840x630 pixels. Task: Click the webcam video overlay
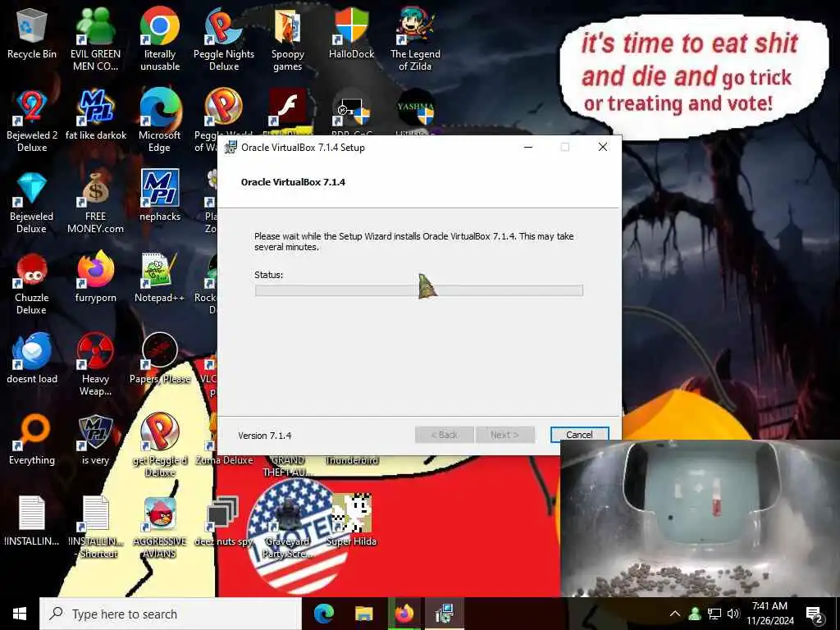tap(701, 518)
